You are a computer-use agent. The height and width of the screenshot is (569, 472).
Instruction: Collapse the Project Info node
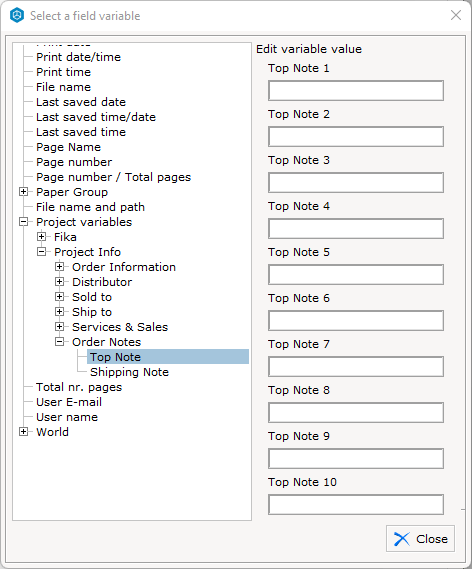click(x=41, y=251)
